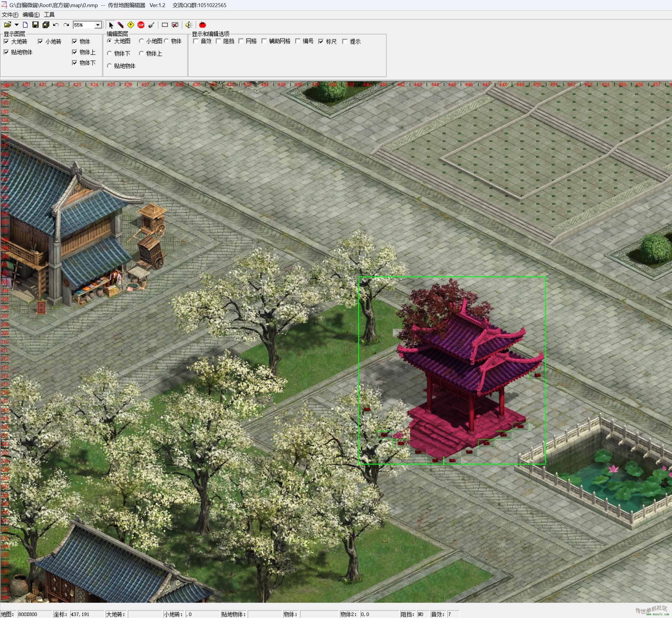672x618 pixels.
Task: Open the 55% zoom level dropdown
Action: click(x=98, y=25)
